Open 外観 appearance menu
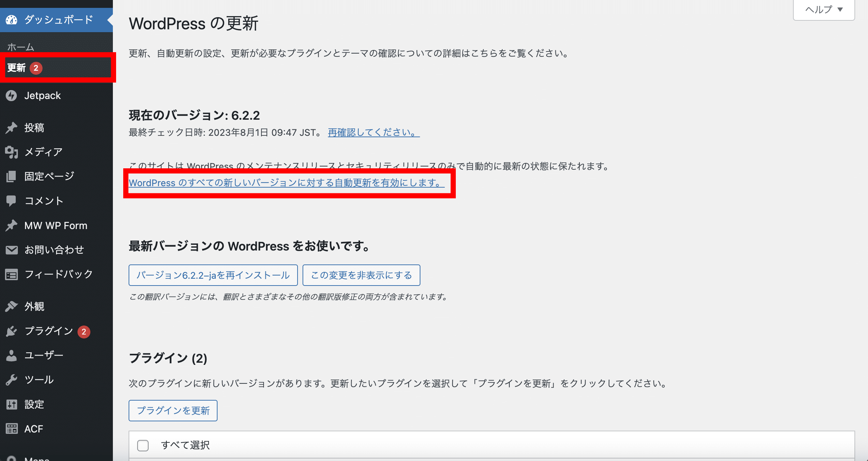Viewport: 868px width, 461px height. click(x=34, y=307)
